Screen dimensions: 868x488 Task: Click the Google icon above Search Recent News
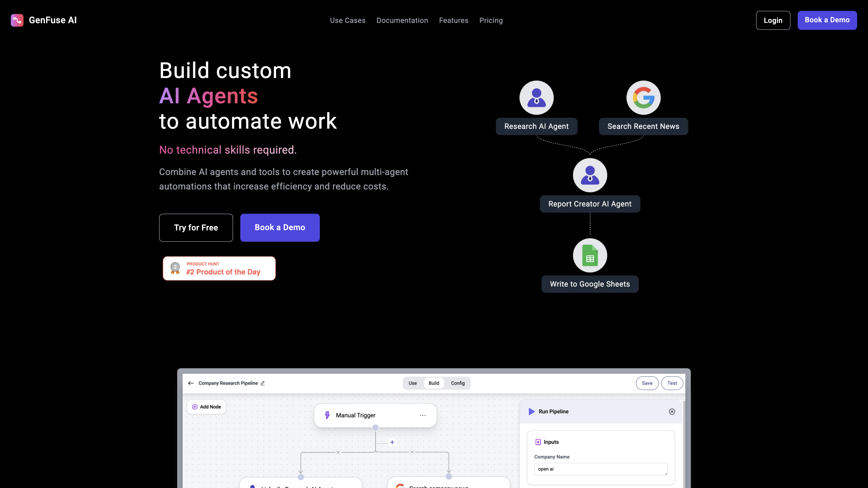(643, 97)
